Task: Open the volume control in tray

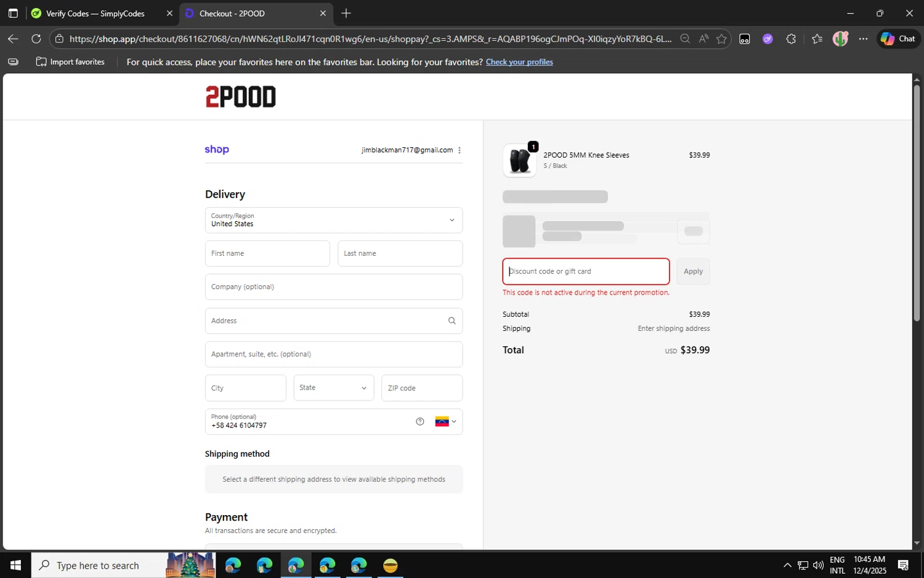Action: click(x=818, y=565)
